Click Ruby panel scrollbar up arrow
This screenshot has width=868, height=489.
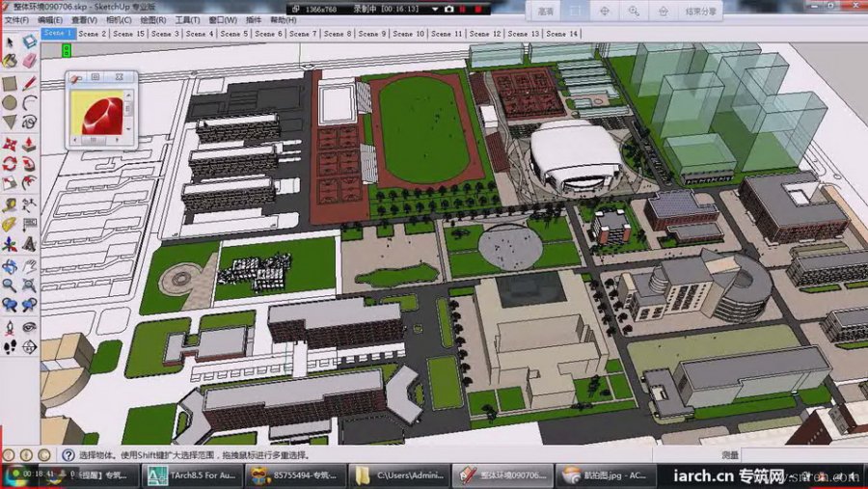pyautogui.click(x=128, y=95)
